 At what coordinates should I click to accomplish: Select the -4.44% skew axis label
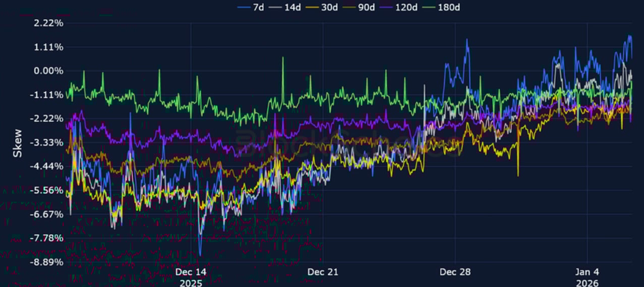coord(47,166)
